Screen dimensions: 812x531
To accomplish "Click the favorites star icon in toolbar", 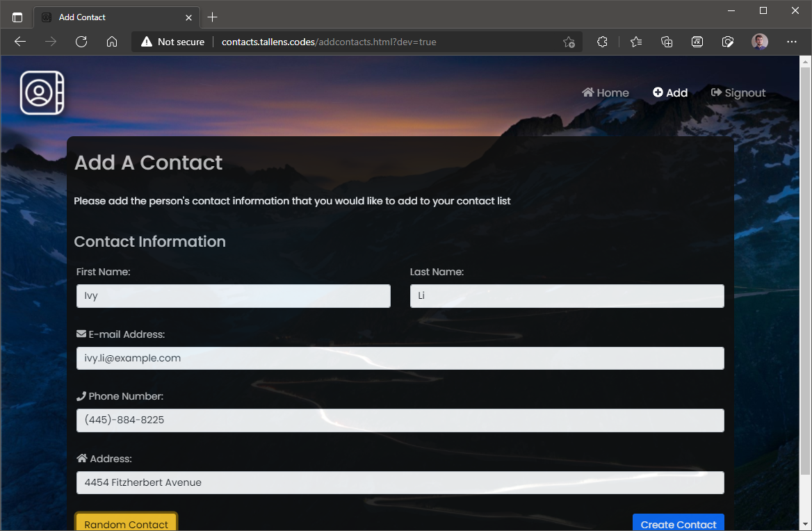I will [x=636, y=42].
